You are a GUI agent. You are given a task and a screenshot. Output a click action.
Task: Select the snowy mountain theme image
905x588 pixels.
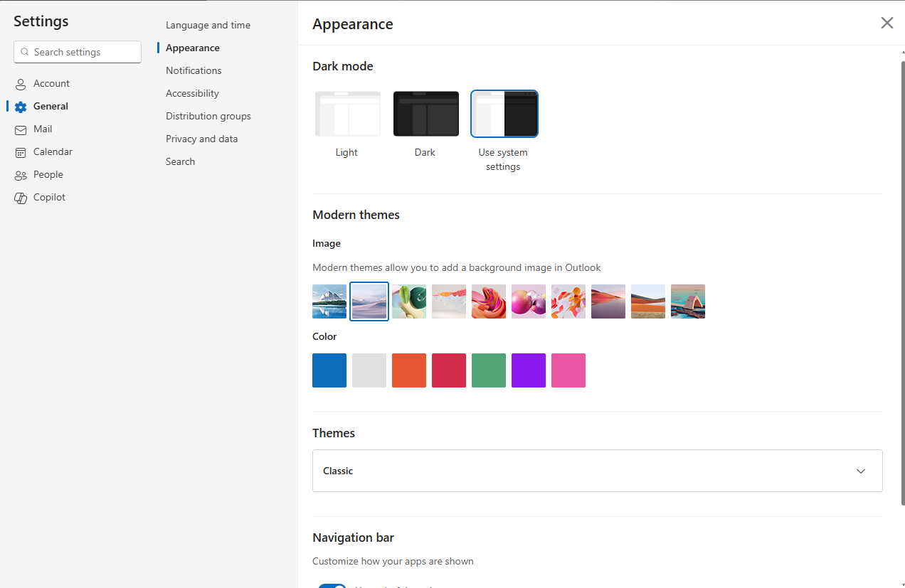329,301
